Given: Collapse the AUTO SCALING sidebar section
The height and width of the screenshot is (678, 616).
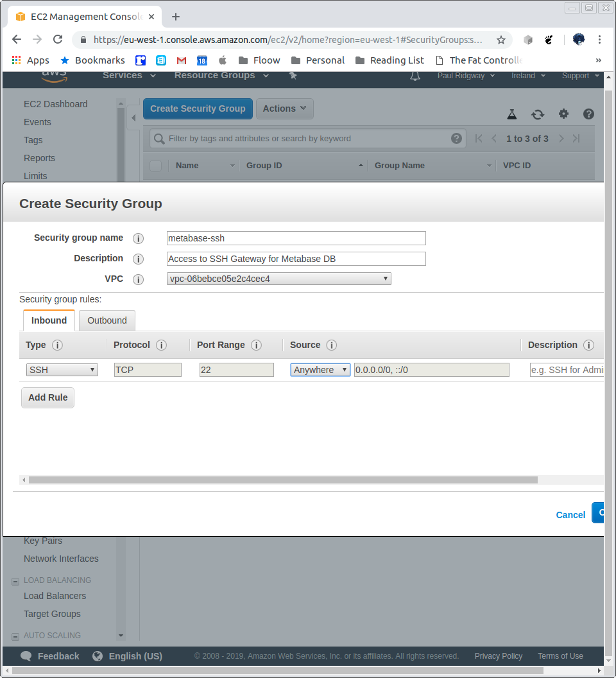Looking at the screenshot, I should click(15, 636).
